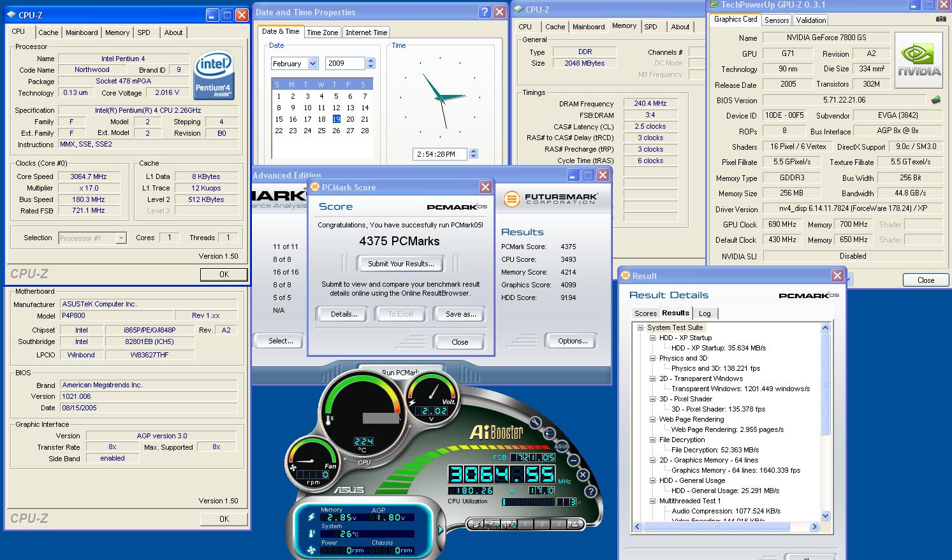The width and height of the screenshot is (952, 560).
Task: Collapse AI Booster side panel arrow
Action: (441, 529)
